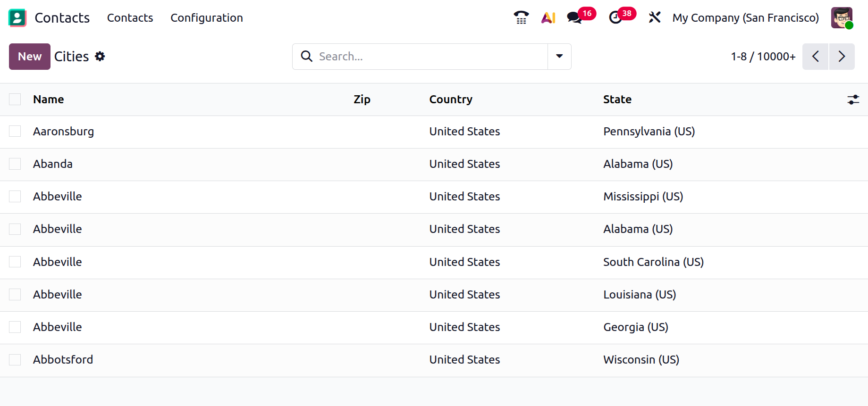Tick the Aaronsburg row checkbox
Viewport: 868px width, 406px height.
click(15, 131)
